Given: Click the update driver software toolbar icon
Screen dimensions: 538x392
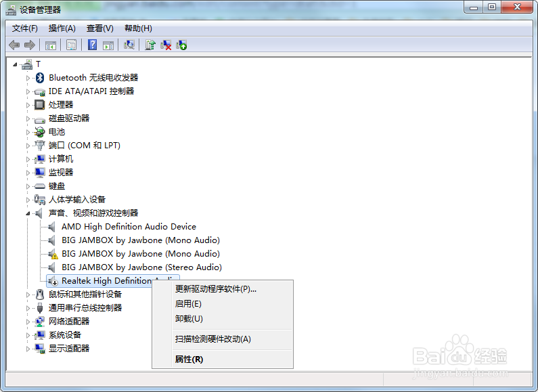Looking at the screenshot, I should coord(150,45).
